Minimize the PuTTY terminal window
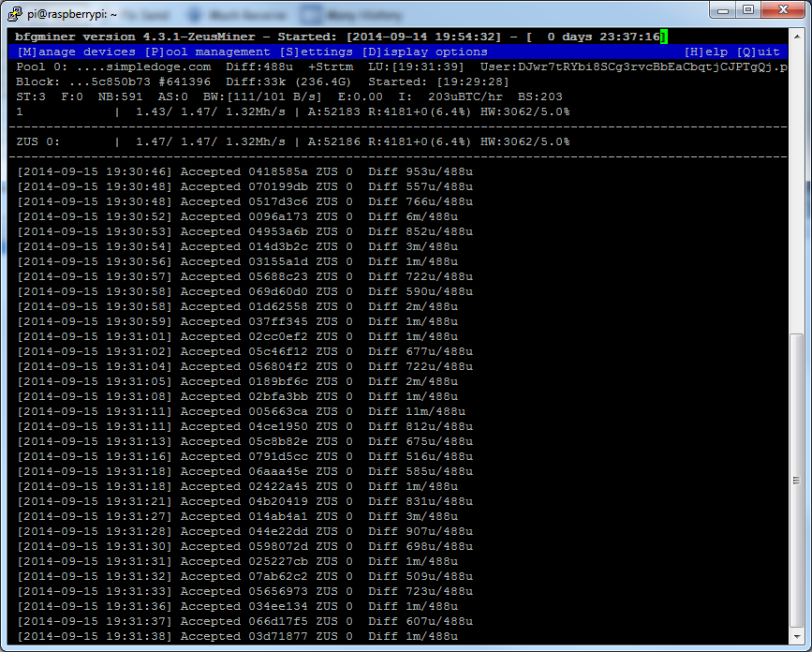 pyautogui.click(x=723, y=10)
